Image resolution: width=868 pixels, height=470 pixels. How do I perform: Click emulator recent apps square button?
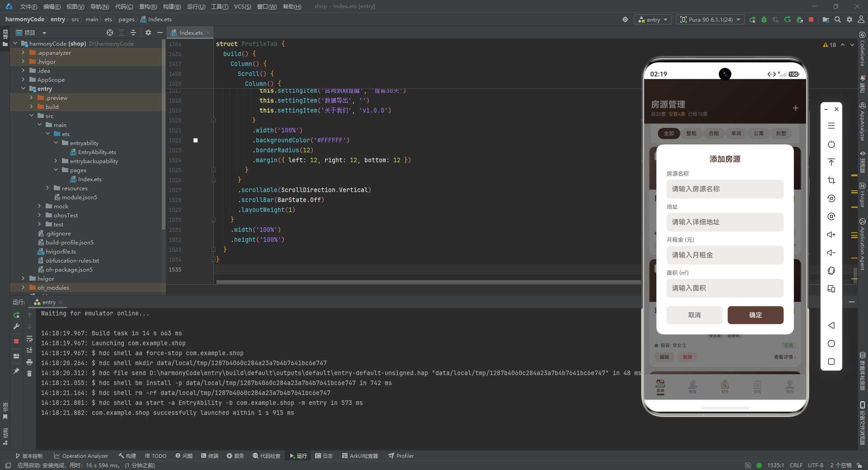(x=831, y=362)
